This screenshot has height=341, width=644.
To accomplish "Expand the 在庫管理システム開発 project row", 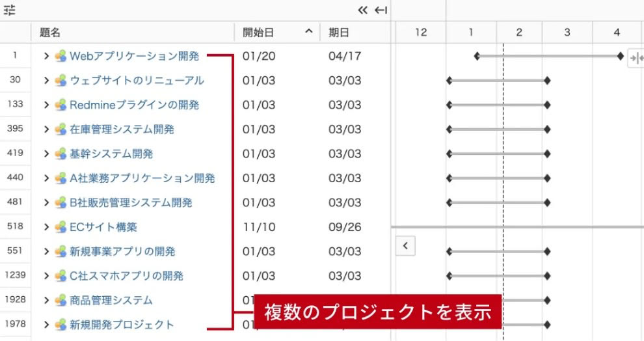I will click(46, 130).
